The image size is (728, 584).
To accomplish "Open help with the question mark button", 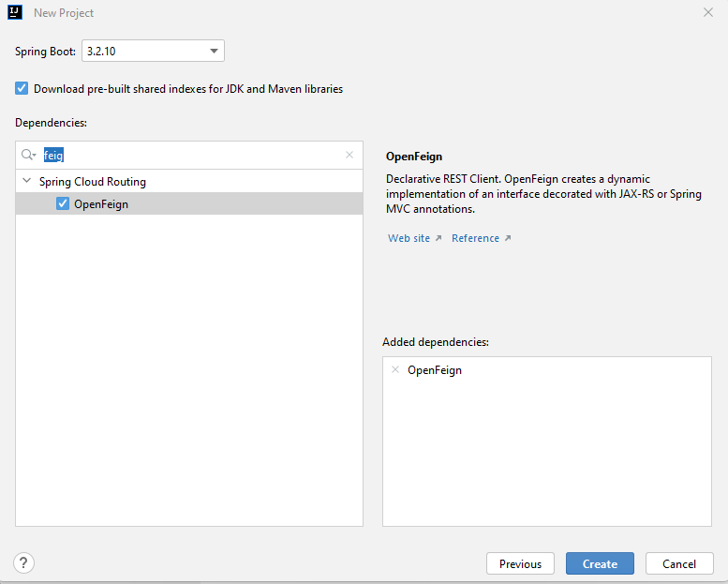I will point(23,562).
